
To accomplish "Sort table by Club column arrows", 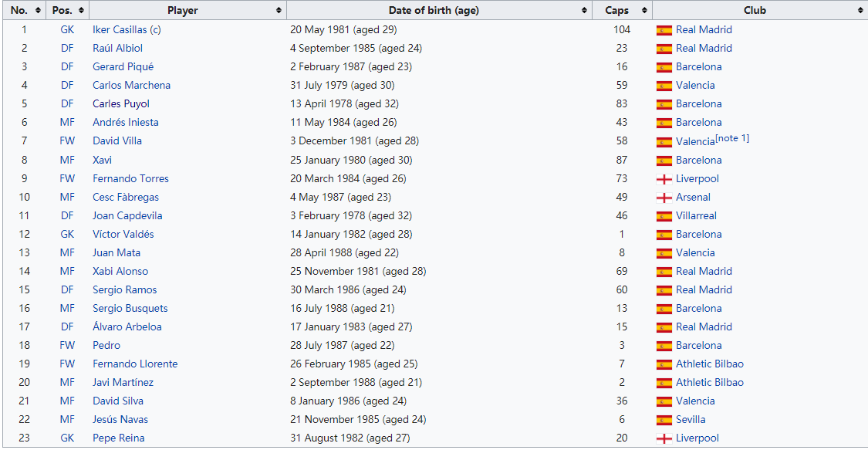I will 860,11.
